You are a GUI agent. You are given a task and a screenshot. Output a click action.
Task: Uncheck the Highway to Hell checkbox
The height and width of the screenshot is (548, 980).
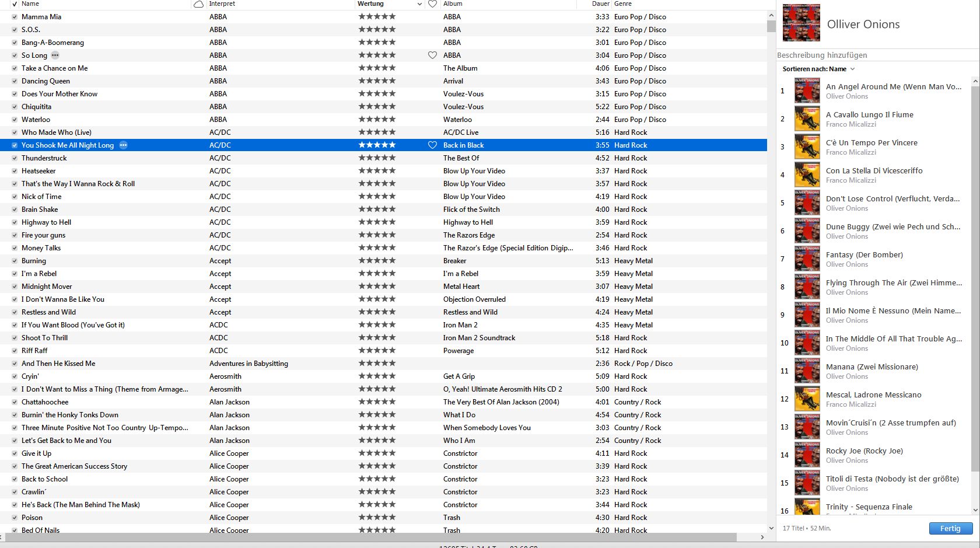pyautogui.click(x=15, y=222)
